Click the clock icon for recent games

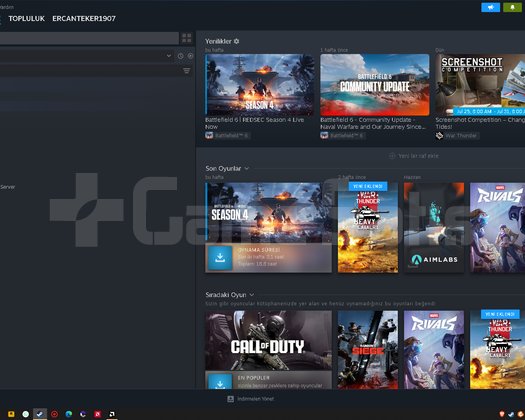[x=180, y=56]
